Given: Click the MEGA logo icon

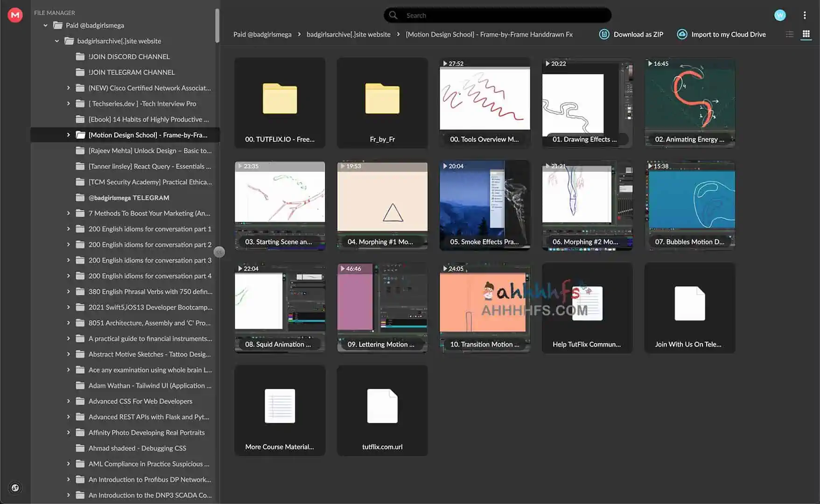Looking at the screenshot, I should click(x=15, y=15).
